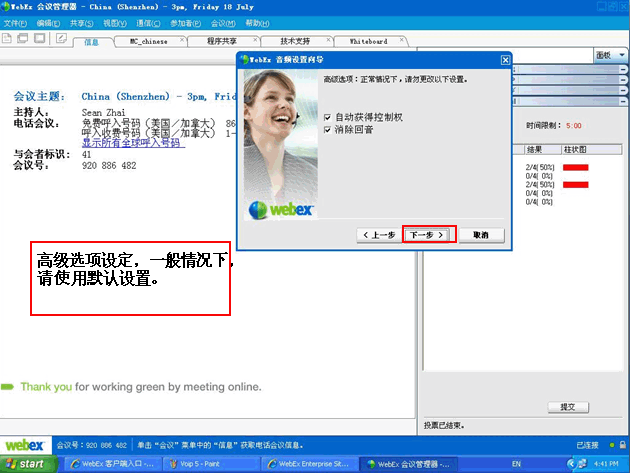Click the 结果 column header

(x=542, y=150)
